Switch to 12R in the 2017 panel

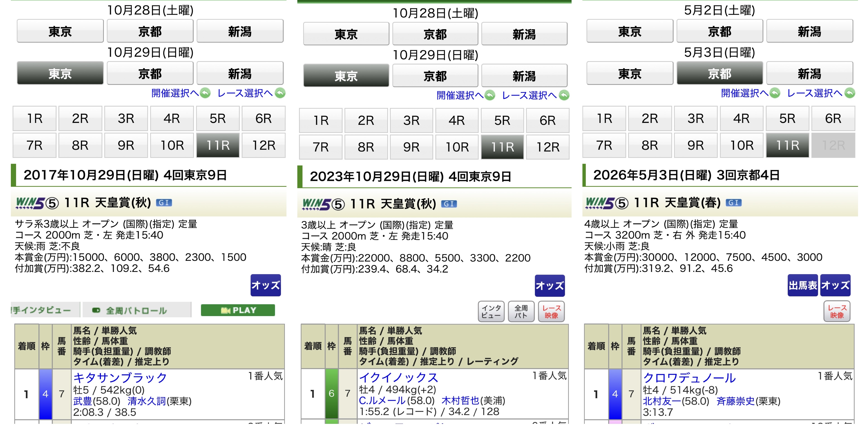263,145
